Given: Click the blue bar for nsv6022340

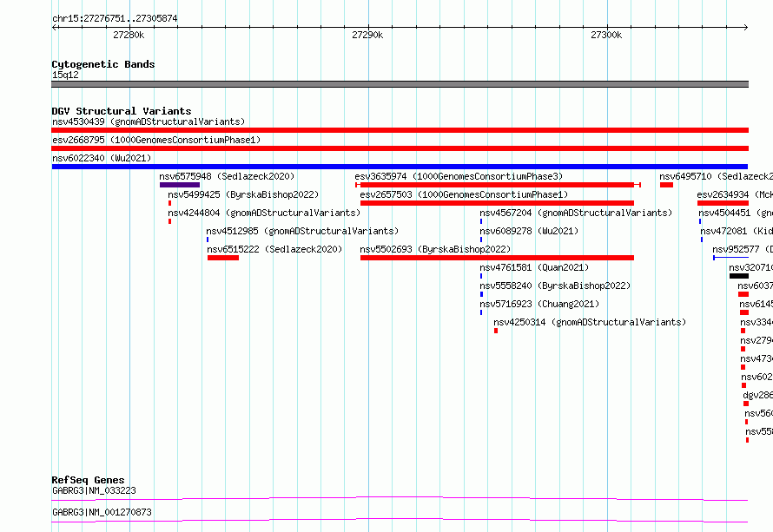Looking at the screenshot, I should 400,167.
